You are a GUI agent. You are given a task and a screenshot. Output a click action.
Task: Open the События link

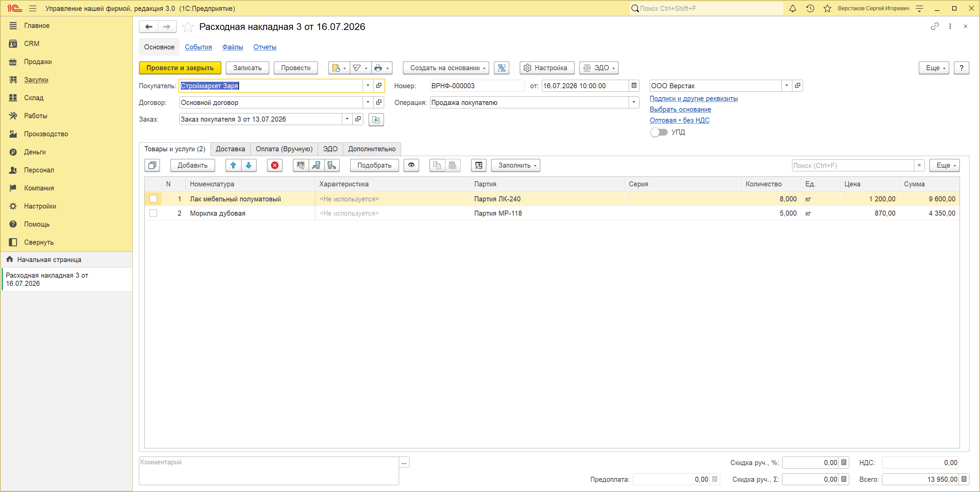[198, 47]
